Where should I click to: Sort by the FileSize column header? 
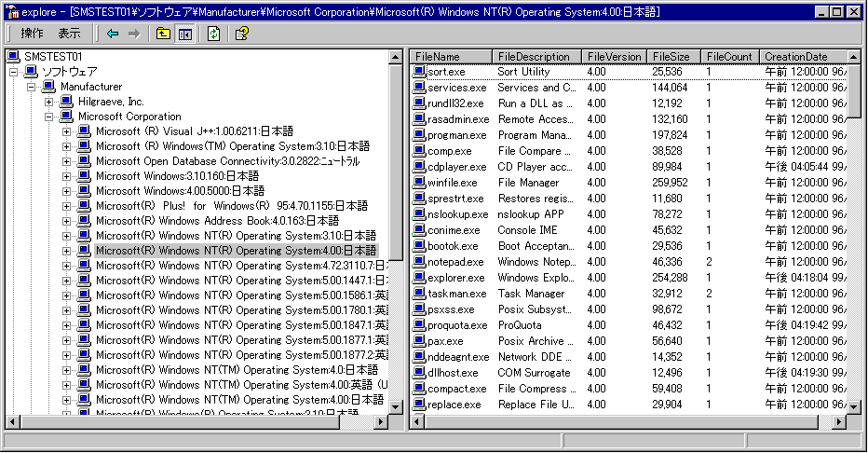click(x=673, y=57)
